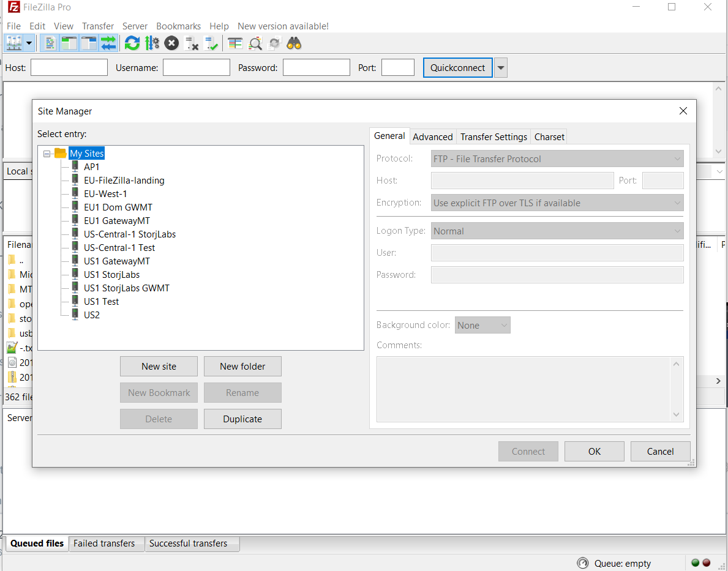Image resolution: width=728 pixels, height=571 pixels.
Task: Focus the quickconnect Port field in the main window
Action: [398, 67]
